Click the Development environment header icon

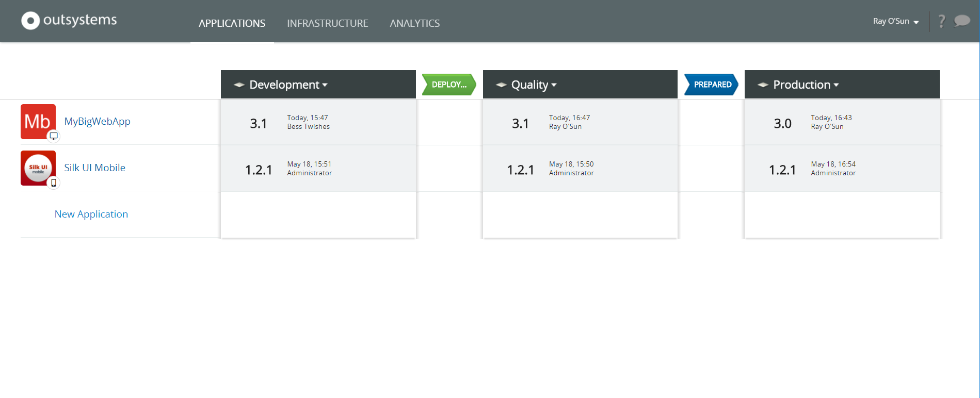point(239,85)
